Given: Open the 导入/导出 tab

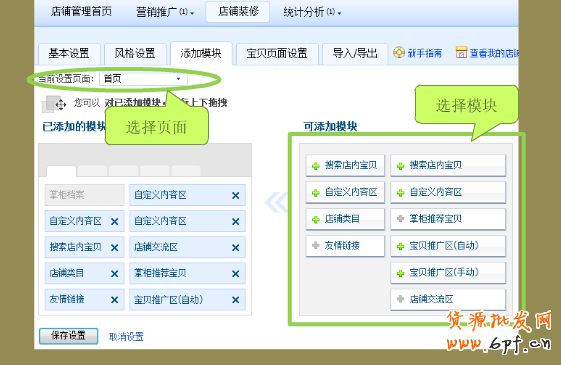Looking at the screenshot, I should (355, 54).
